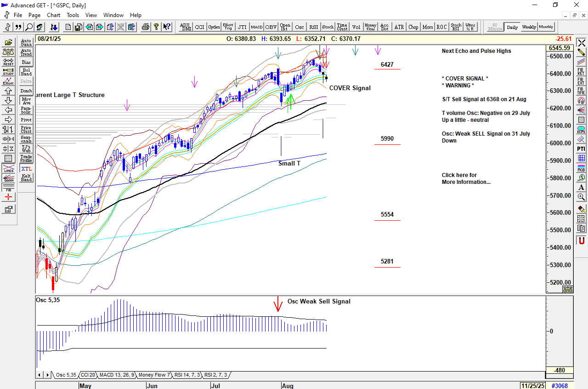
Task: Click the print icon in toolbar
Action: pos(146,27)
